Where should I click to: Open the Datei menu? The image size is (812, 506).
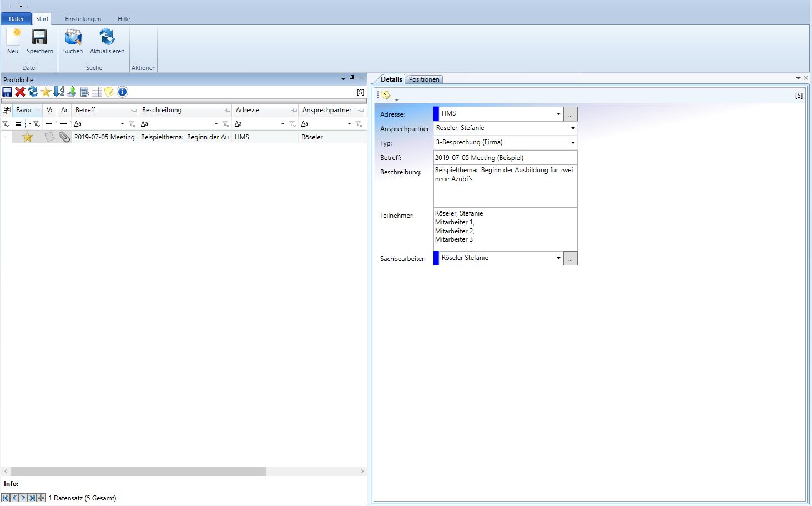[x=16, y=19]
